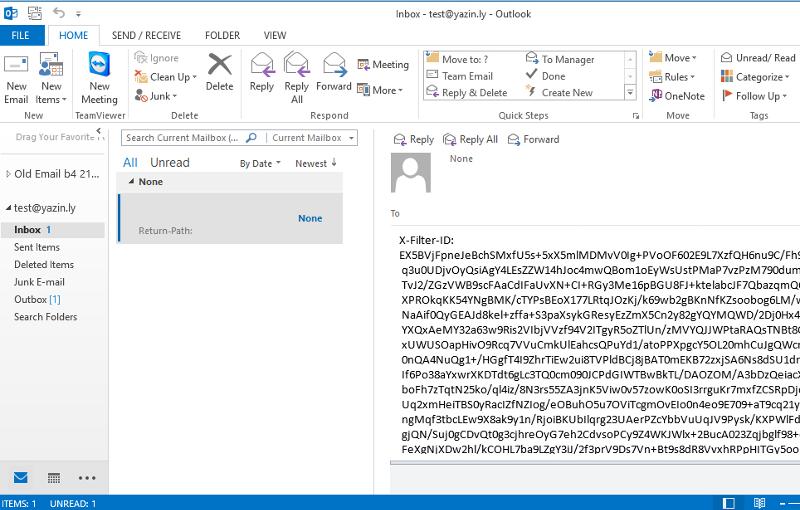Open the Categorize color menu
Image resolution: width=800 pixels, height=510 pixels.
point(755,77)
